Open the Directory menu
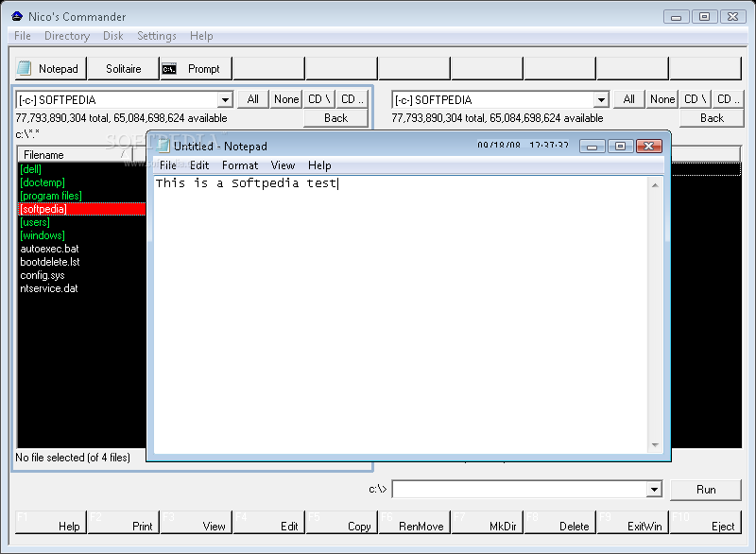This screenshot has width=756, height=554. tap(67, 36)
